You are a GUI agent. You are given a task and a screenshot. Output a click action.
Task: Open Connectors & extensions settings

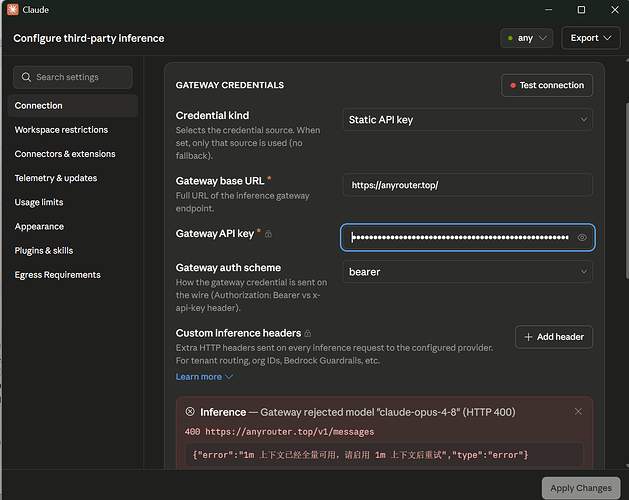pos(65,154)
